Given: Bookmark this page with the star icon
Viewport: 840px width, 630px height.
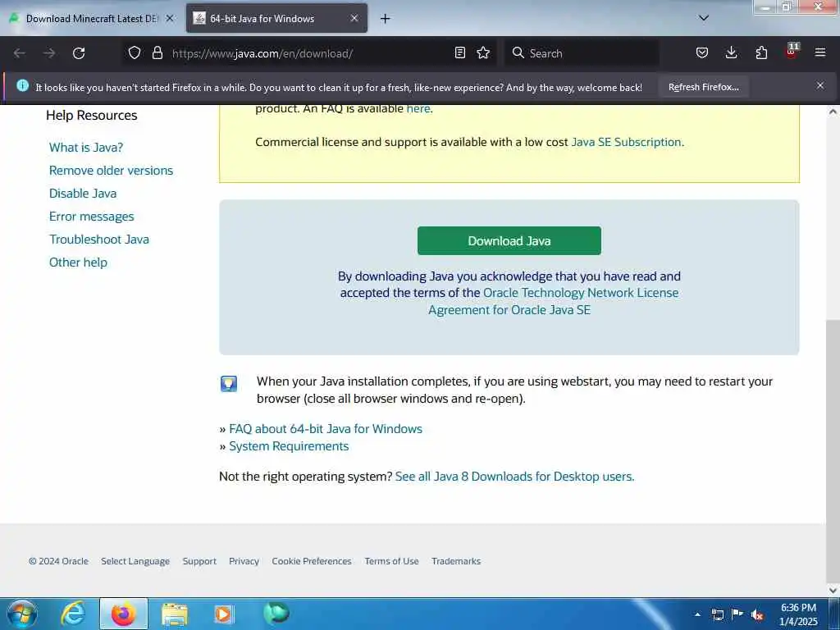Looking at the screenshot, I should click(x=483, y=52).
